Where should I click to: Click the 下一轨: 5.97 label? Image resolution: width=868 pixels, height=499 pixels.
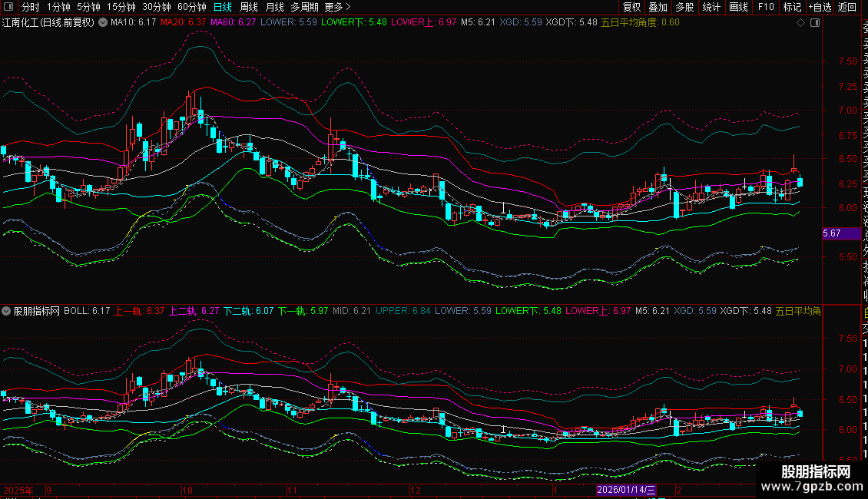click(x=303, y=311)
